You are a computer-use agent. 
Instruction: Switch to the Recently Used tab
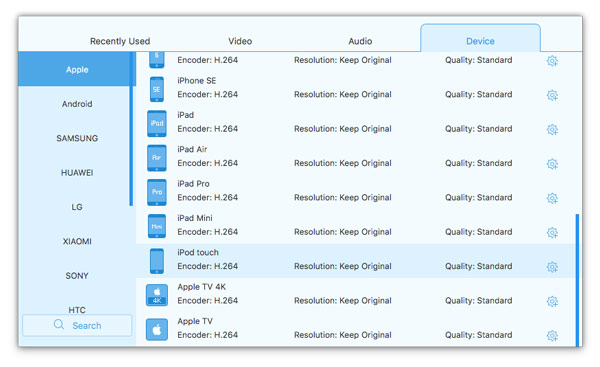coord(120,41)
